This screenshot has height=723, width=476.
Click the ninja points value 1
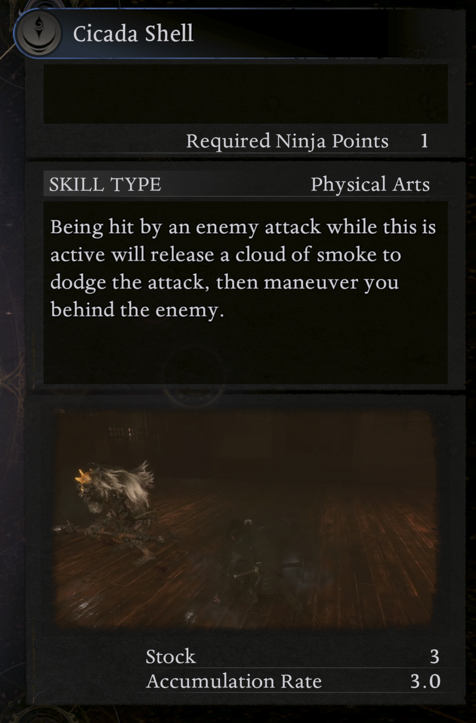(424, 141)
